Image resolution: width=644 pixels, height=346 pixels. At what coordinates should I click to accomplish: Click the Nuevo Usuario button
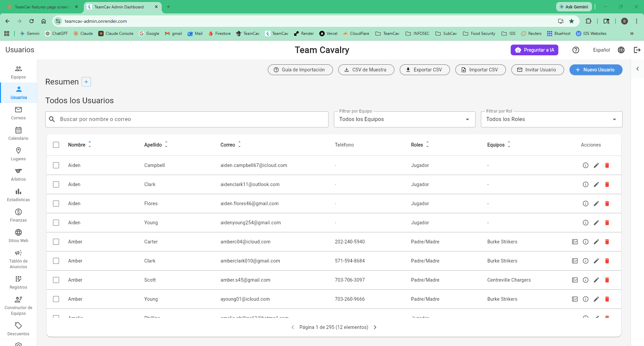click(596, 70)
